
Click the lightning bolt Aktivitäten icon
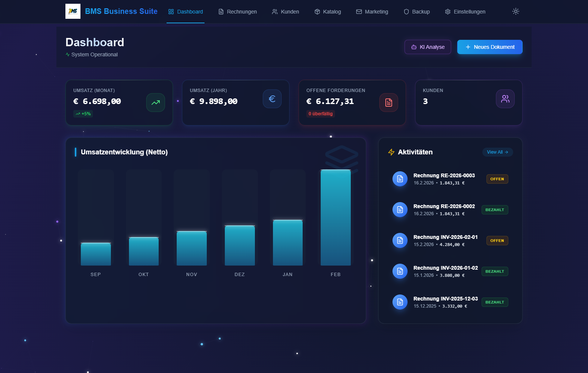point(391,152)
